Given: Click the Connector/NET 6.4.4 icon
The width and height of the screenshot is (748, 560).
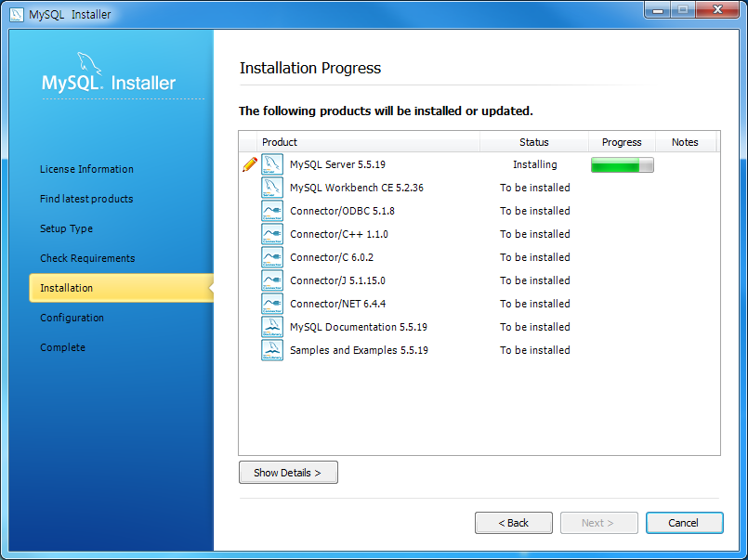Looking at the screenshot, I should pyautogui.click(x=272, y=304).
